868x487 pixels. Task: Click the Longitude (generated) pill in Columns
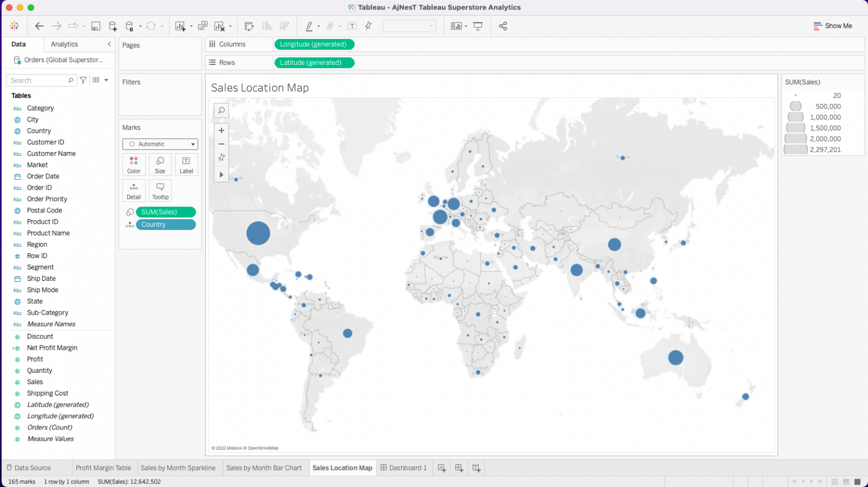coord(314,44)
